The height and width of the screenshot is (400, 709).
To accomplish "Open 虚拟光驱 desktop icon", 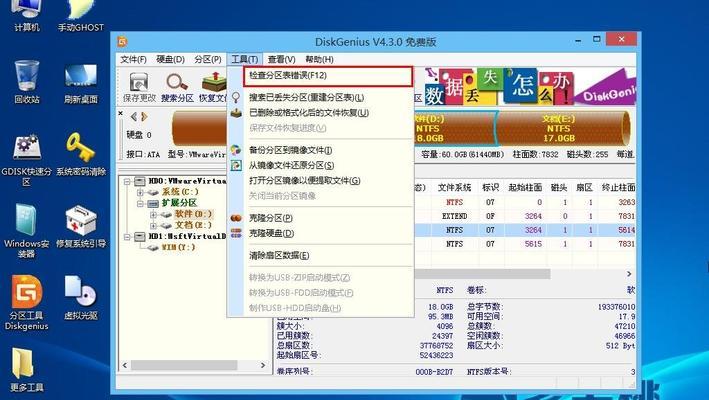I will click(x=81, y=297).
